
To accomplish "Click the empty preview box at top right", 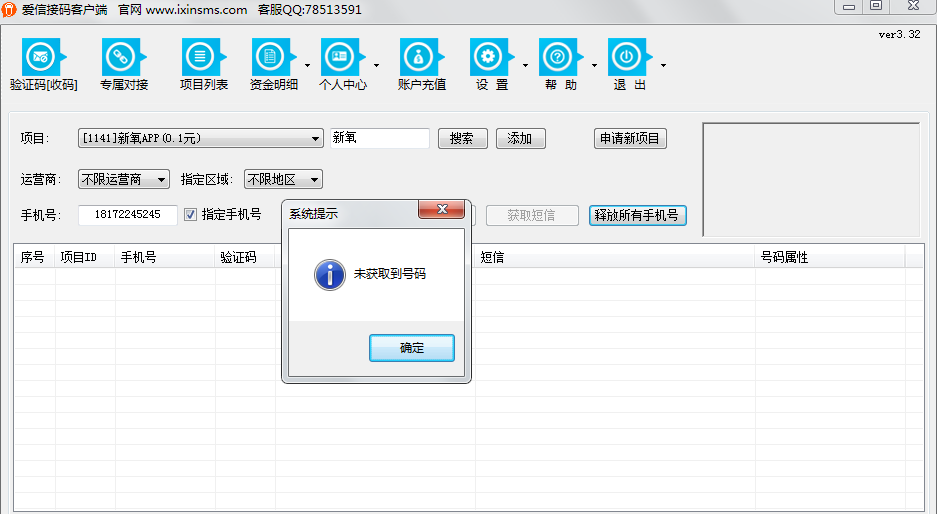I will [x=811, y=179].
